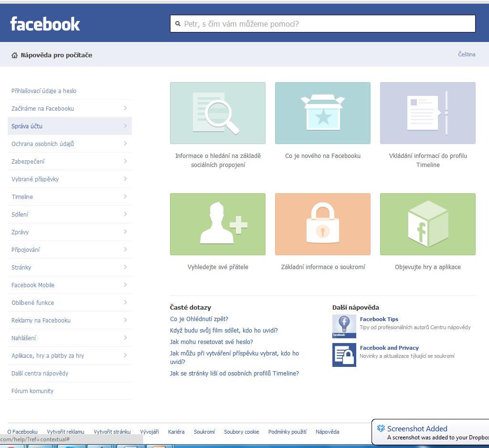489x448 pixels.
Task: Open the question about choosing post audience
Action: coord(234,357)
